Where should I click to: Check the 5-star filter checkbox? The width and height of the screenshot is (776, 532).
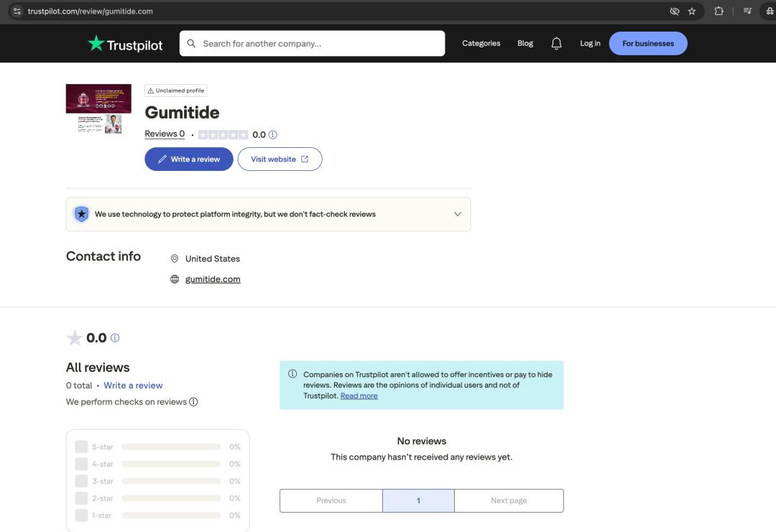pos(81,447)
